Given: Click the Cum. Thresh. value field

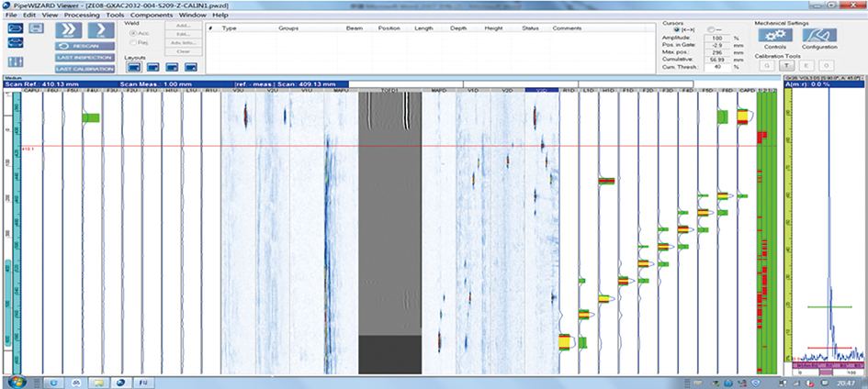Looking at the screenshot, I should [x=717, y=66].
